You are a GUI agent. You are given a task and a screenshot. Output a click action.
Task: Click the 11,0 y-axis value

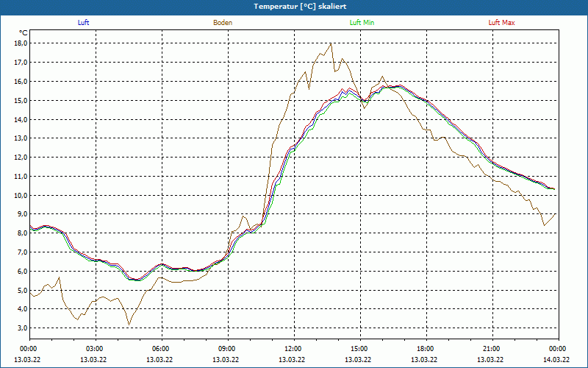(x=21, y=176)
